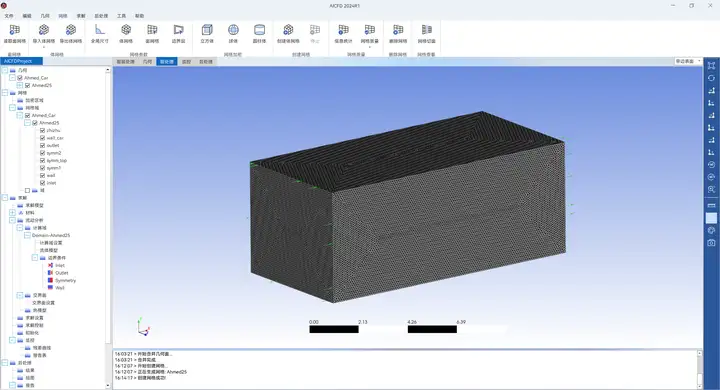This screenshot has width=720, height=390.
Task: Select the 残差曲线 residual curve item
Action: (x=42, y=348)
